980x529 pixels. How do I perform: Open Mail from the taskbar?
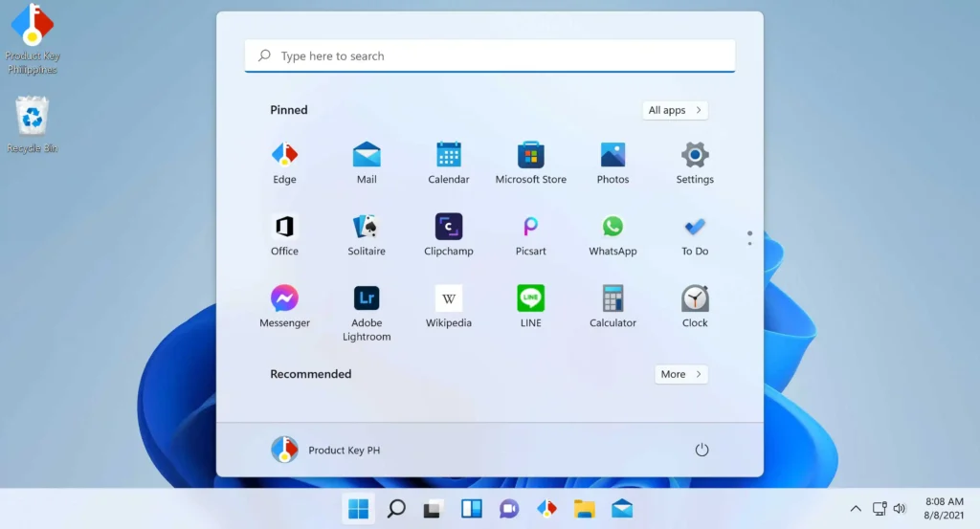point(622,509)
